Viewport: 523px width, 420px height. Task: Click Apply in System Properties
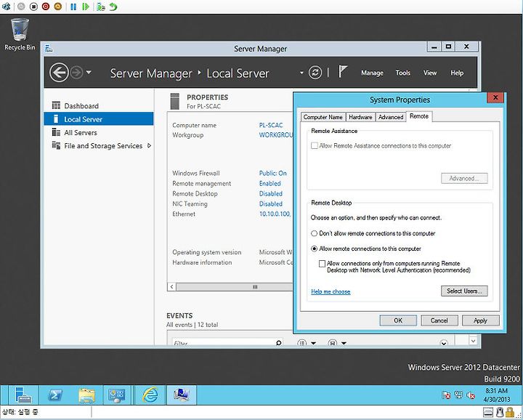pos(480,320)
